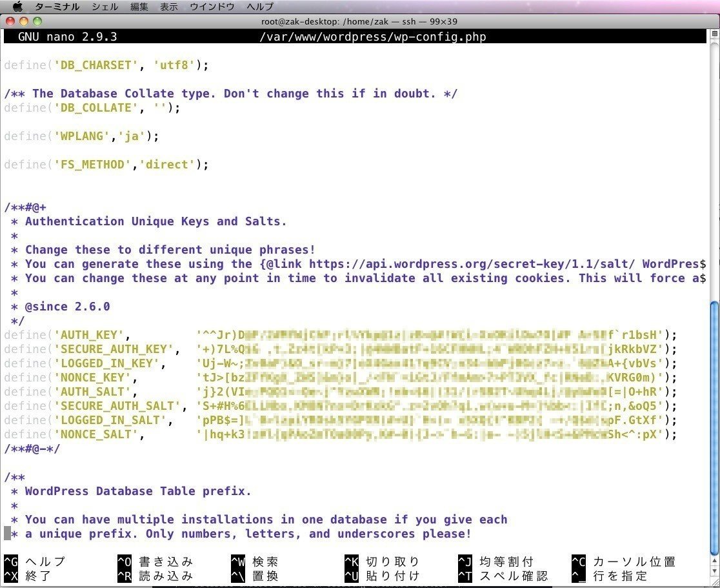Viewport: 720px width, 588px height.
Task: Open the 編集 menu
Action: [139, 7]
